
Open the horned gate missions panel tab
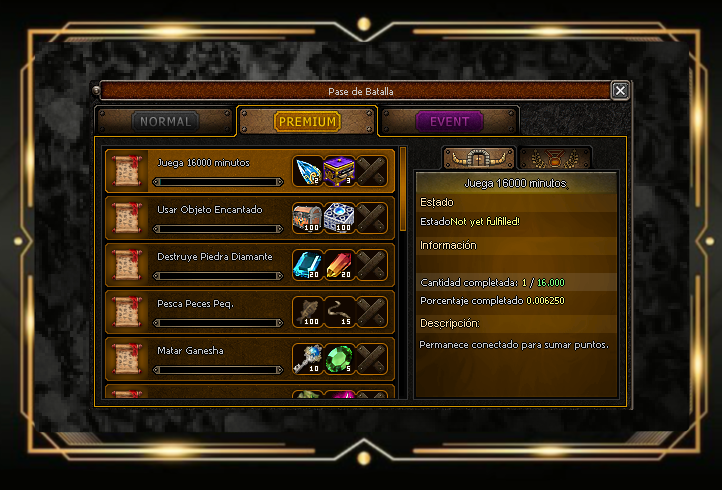pos(479,158)
